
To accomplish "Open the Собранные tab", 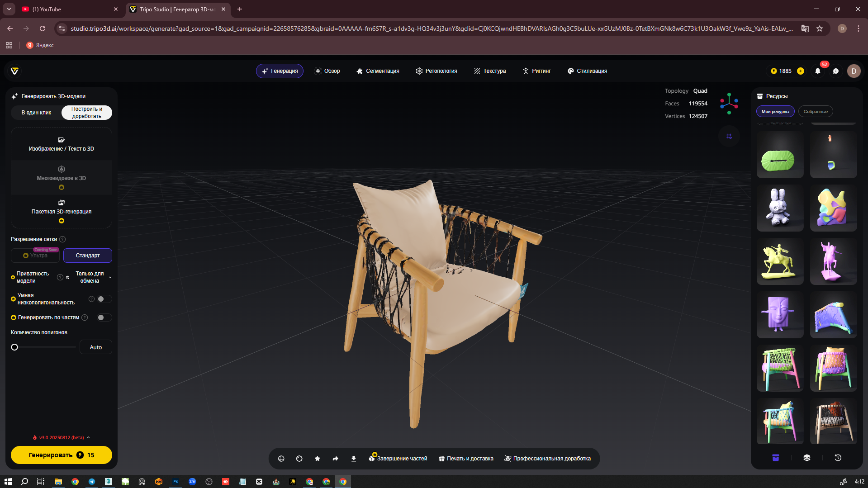I will click(816, 112).
